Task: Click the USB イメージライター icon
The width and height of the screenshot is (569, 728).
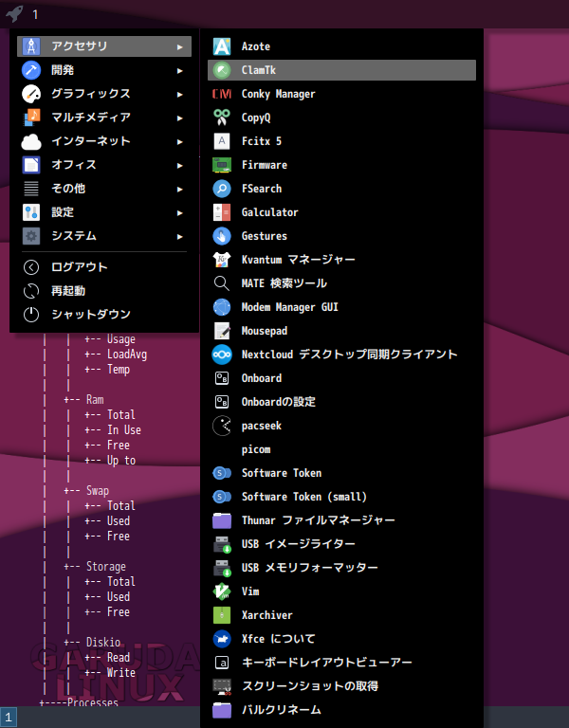Action: coord(222,544)
